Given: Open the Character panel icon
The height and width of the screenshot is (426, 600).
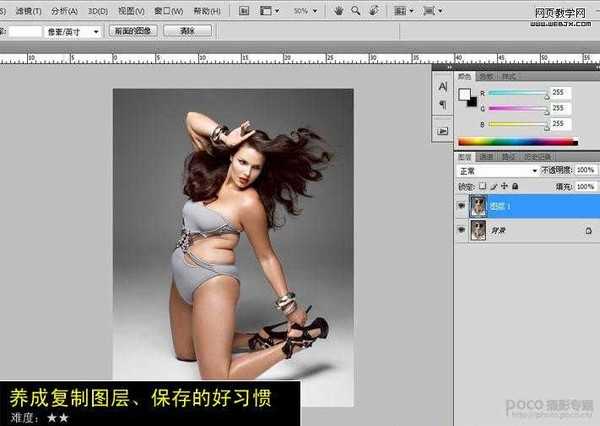Looking at the screenshot, I should tap(442, 86).
